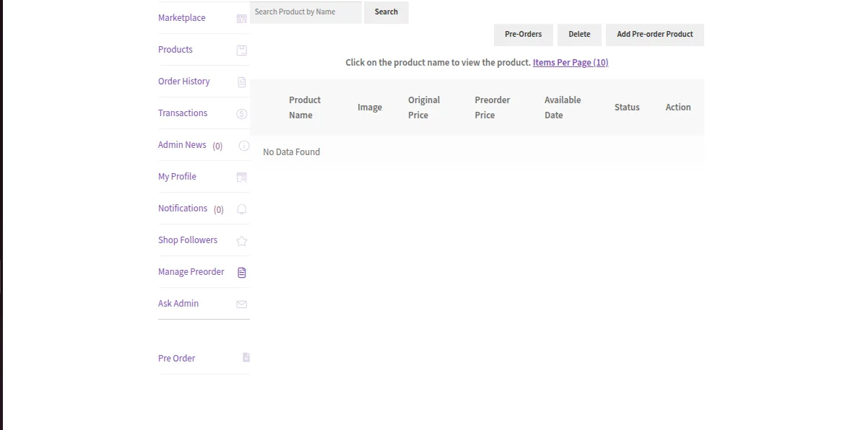Focus the Search Product by Name field
Viewport: 868px width, 430px height.
[x=305, y=12]
